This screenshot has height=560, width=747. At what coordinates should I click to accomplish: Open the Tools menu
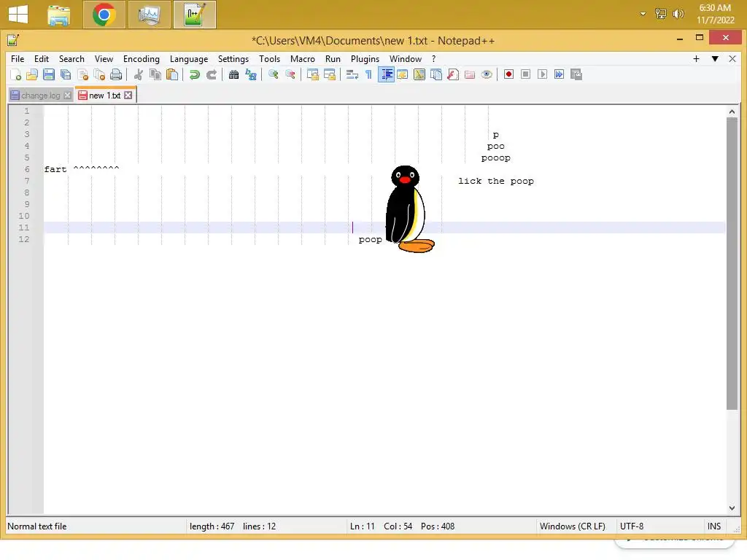[269, 59]
